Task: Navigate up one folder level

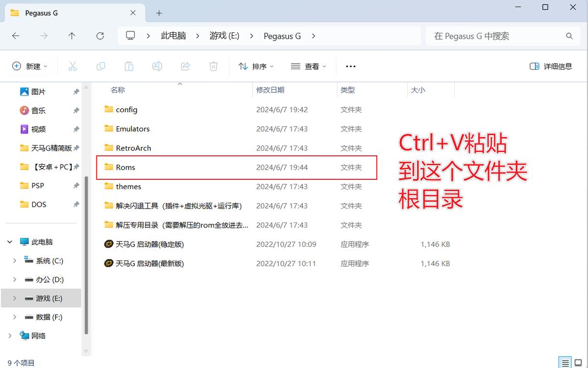Action: point(72,35)
